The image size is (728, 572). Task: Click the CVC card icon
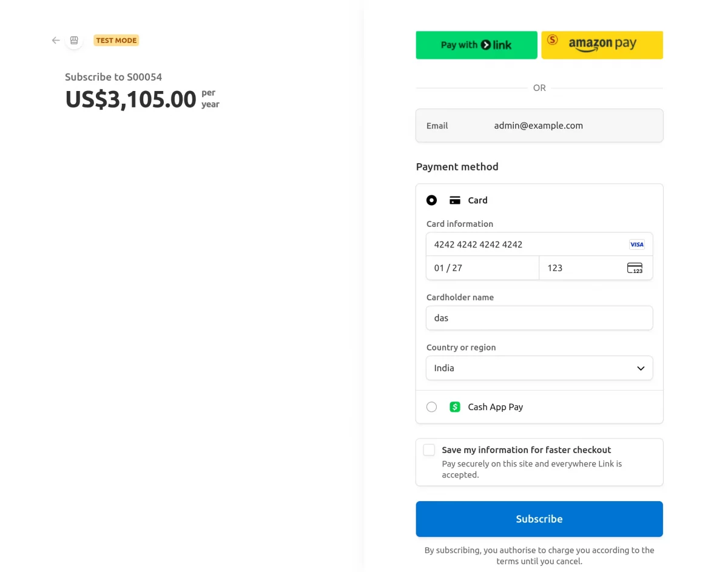tap(635, 268)
